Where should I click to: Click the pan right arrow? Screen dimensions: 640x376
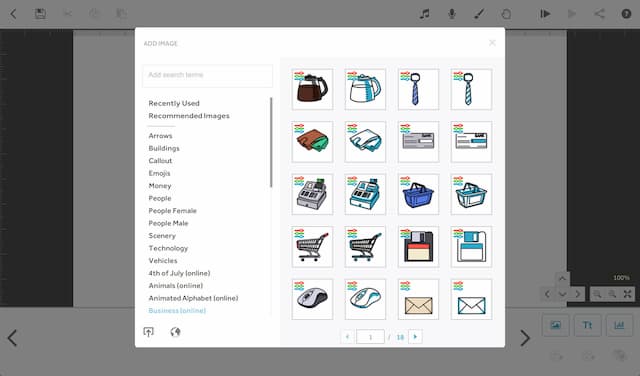578,294
